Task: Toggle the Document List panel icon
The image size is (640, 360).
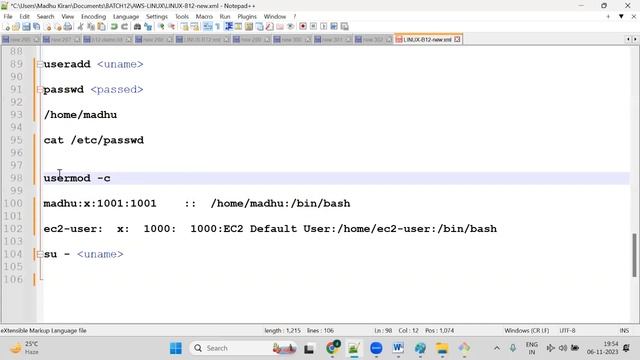Action: (260, 27)
